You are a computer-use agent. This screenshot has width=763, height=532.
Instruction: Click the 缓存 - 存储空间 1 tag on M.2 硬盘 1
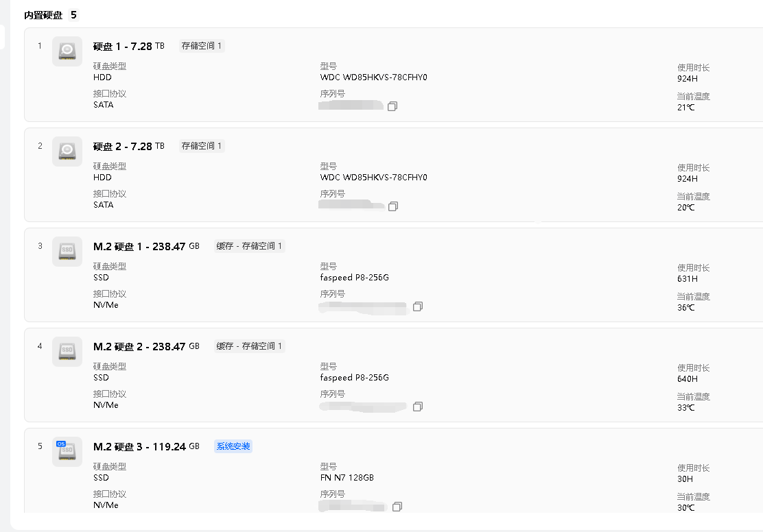point(249,246)
